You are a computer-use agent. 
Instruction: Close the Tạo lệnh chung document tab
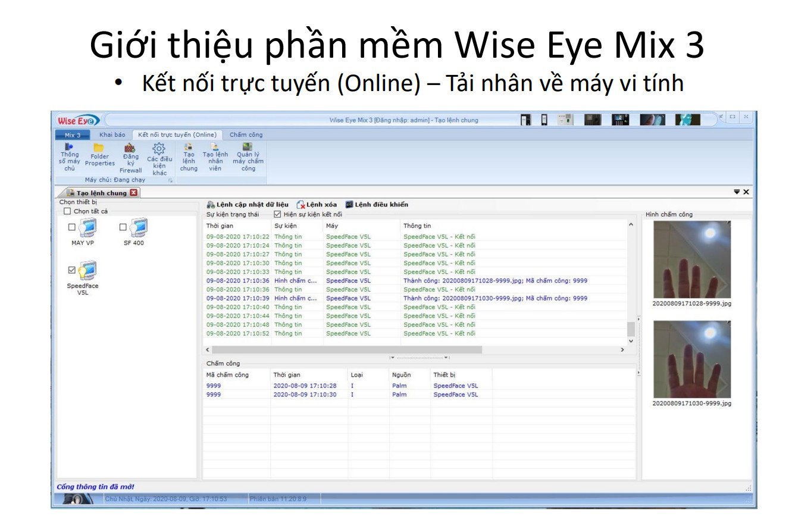point(133,192)
